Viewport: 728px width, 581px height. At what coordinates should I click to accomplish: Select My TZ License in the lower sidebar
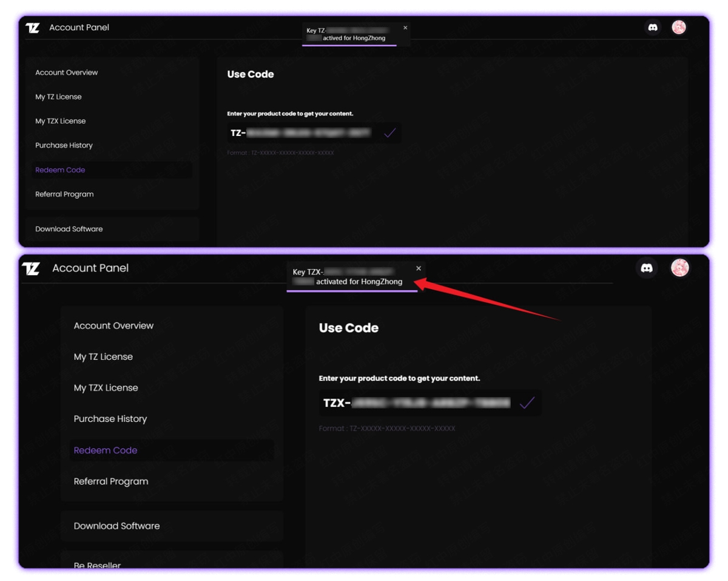tap(103, 357)
